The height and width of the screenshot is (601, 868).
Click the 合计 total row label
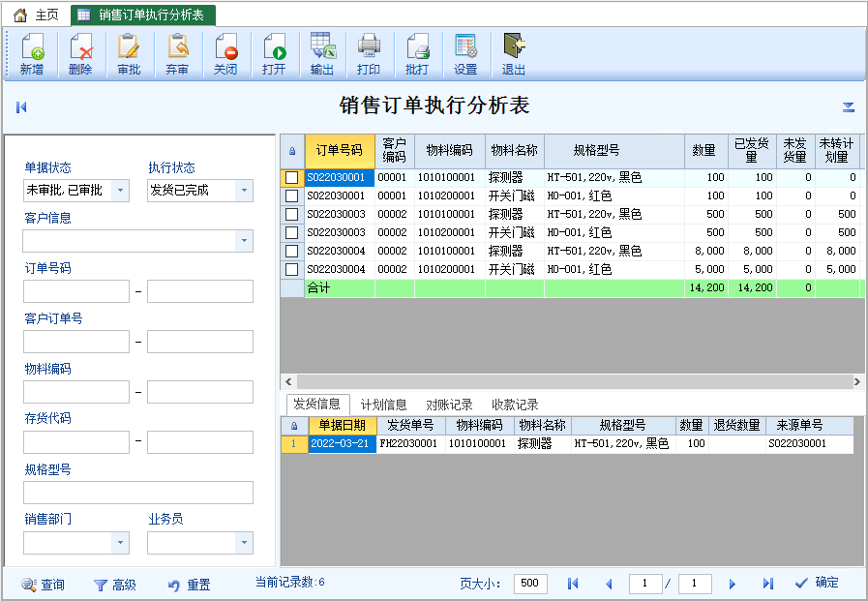coord(319,287)
